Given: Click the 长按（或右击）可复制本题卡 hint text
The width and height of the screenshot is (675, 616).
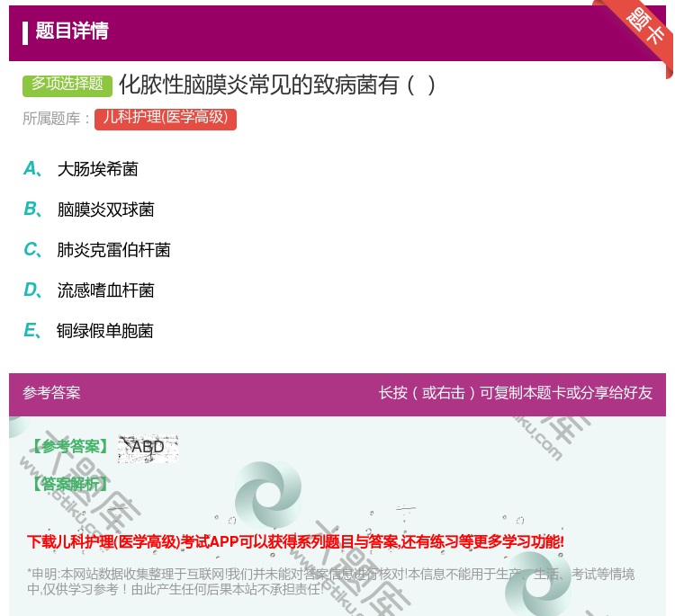Looking at the screenshot, I should click(x=516, y=392).
